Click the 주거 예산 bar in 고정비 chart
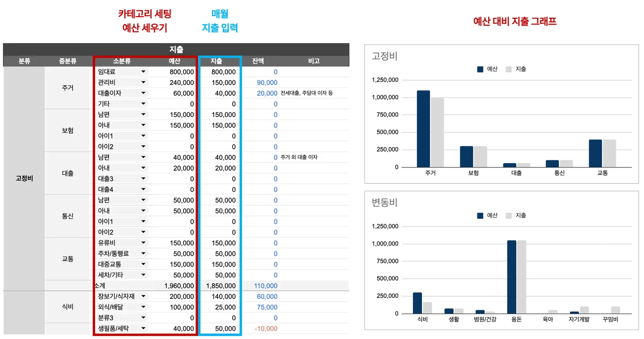 click(x=423, y=129)
